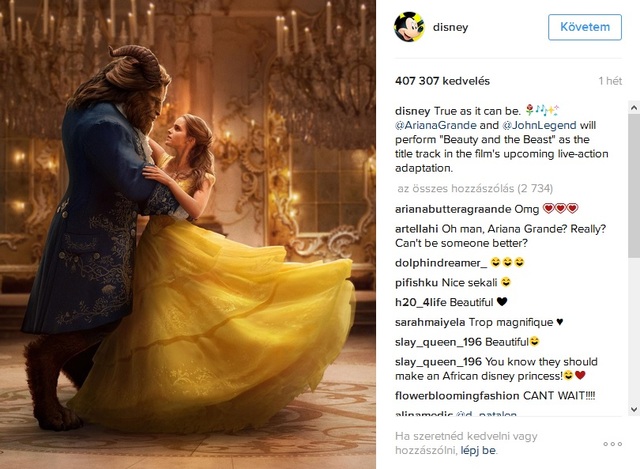The image size is (640, 469).
Task: Open sarahmaiyela commenter profile
Action: (x=430, y=322)
